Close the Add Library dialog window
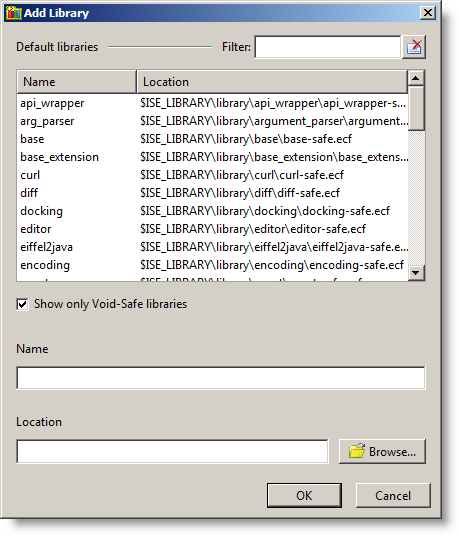Screen dimensions: 458x535 click(428, 13)
